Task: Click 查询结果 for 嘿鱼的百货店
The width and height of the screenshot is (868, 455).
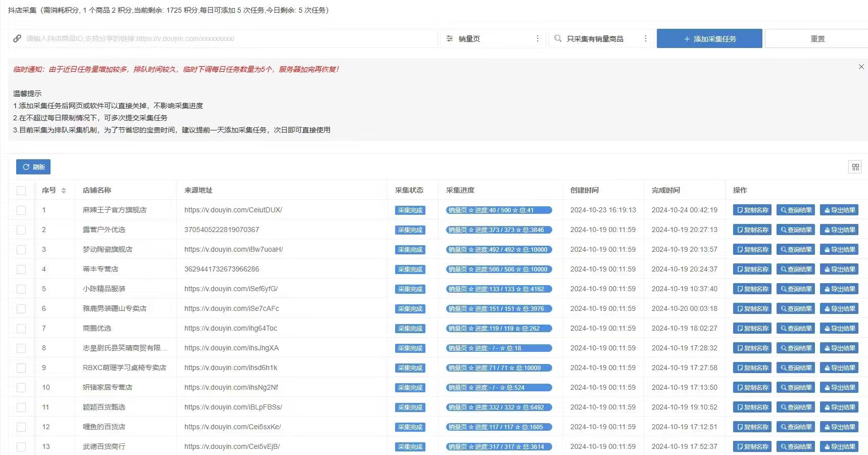Action: [796, 427]
